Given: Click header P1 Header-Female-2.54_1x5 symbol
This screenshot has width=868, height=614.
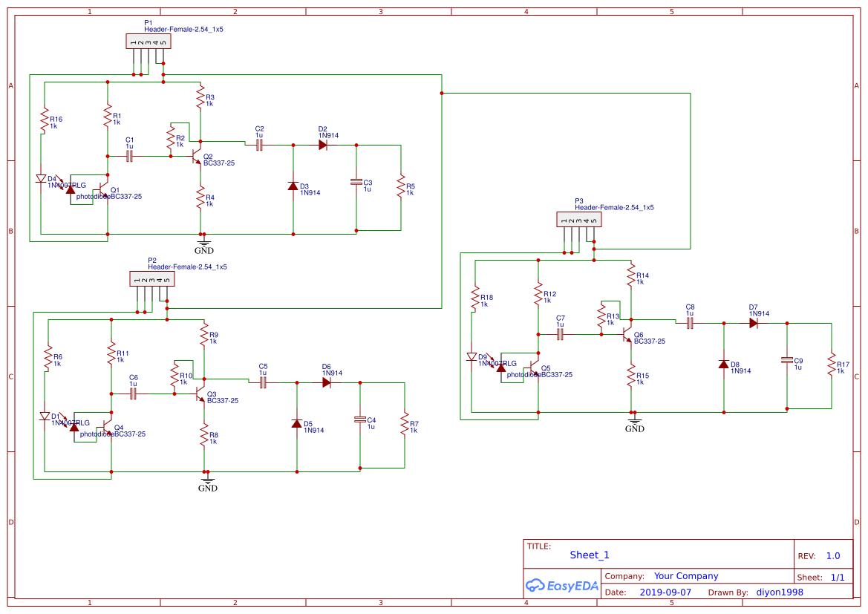Looking at the screenshot, I should [148, 41].
